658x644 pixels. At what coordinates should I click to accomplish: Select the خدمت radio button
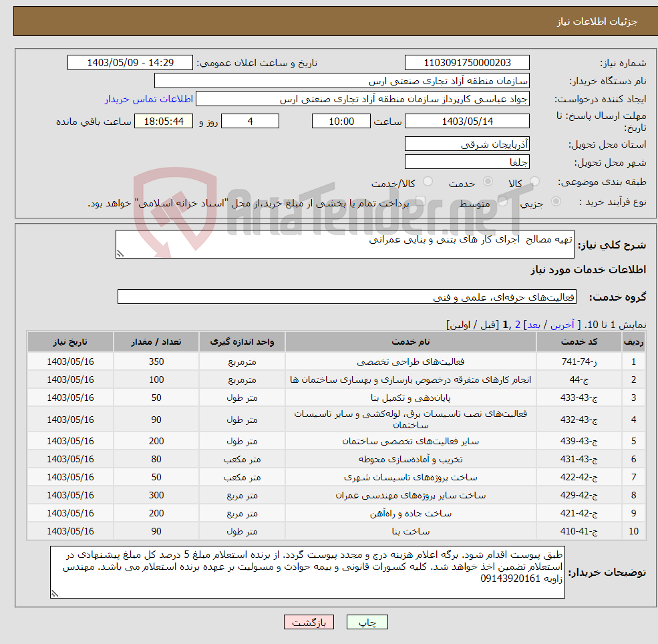[x=488, y=181]
